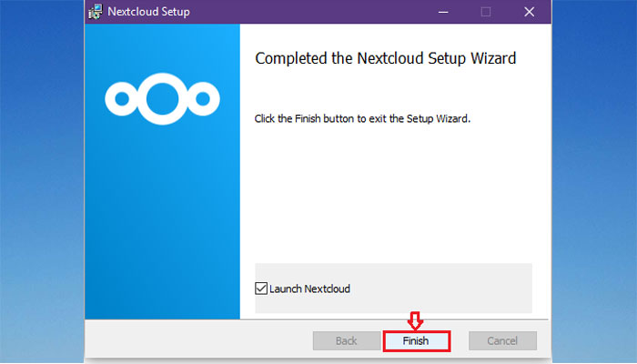
Task: Click the greyed-out Back button
Action: [x=347, y=341]
